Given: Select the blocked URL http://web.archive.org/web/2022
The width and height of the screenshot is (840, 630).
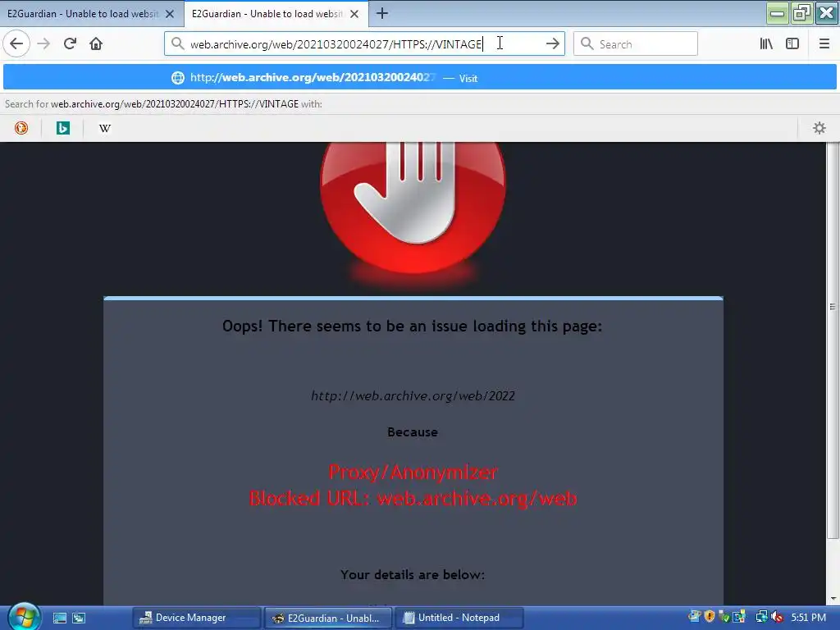Looking at the screenshot, I should (x=413, y=396).
